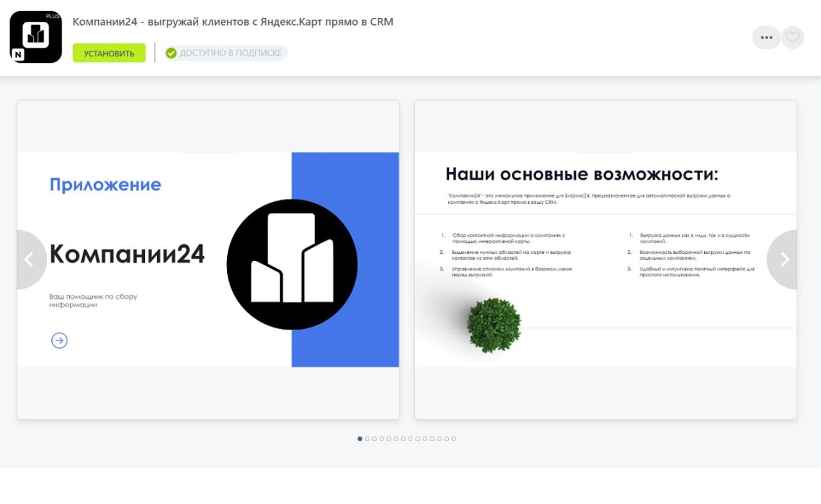The image size is (821, 504).
Task: Open the Наши основные возможности slide image
Action: tap(605, 260)
